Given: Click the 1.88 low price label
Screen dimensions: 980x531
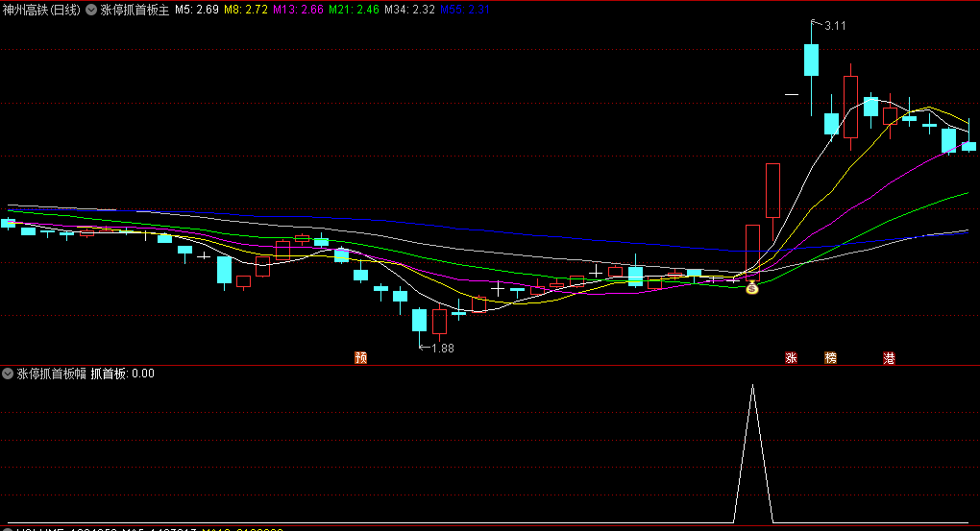Looking at the screenshot, I should pyautogui.click(x=443, y=349).
